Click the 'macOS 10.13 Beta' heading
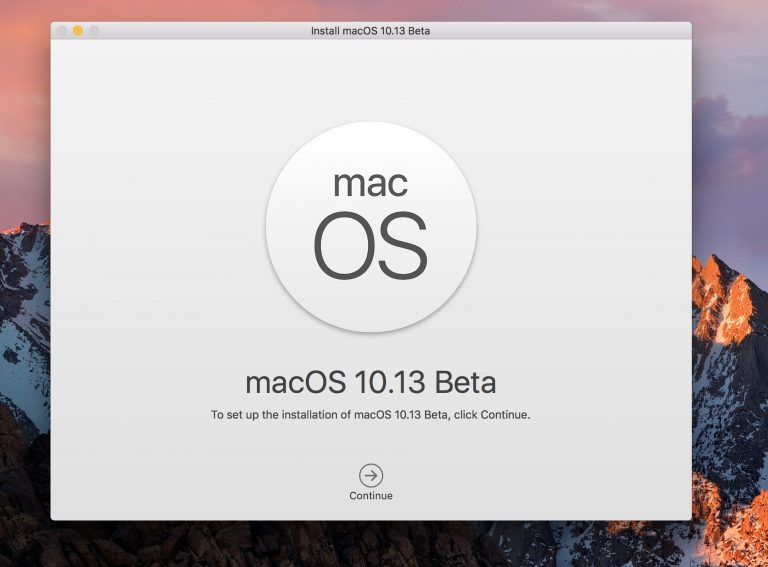Screen dimensions: 768x567 (x=371, y=382)
